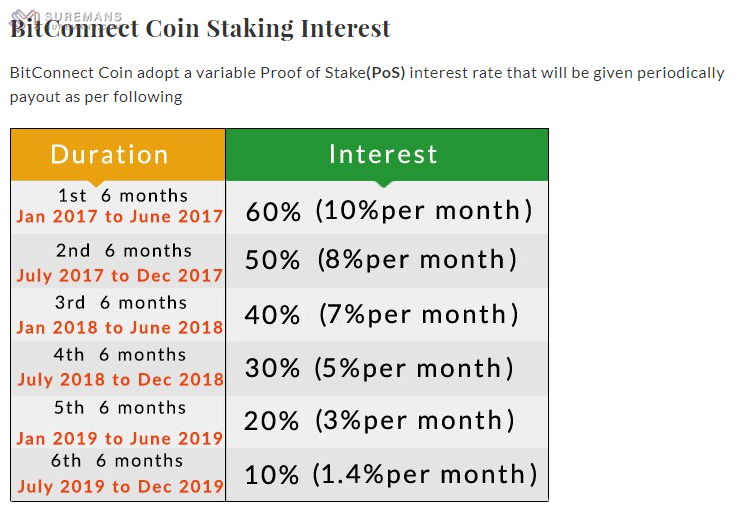Click the July 2019 to Dec 2019 range
Screen dimensions: 750x523
pos(120,486)
